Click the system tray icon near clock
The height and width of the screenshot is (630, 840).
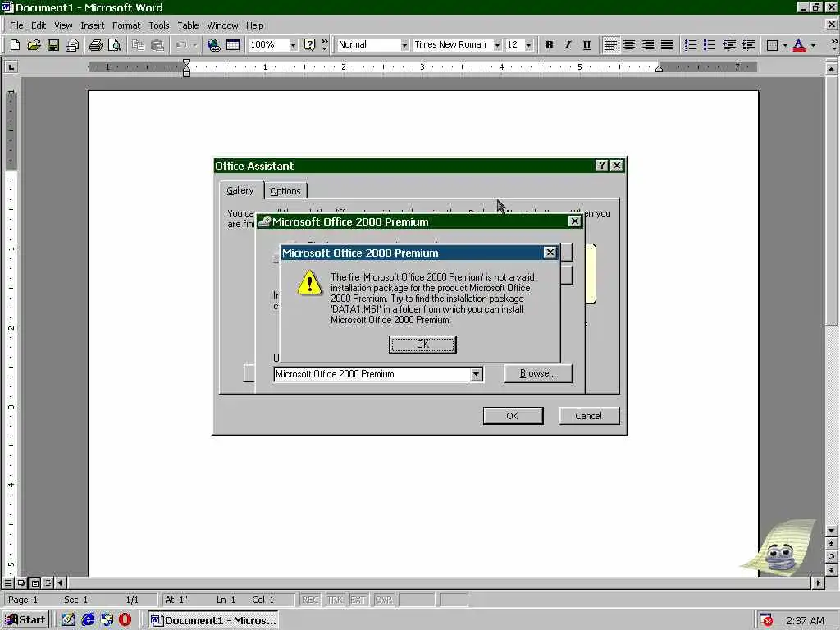click(766, 620)
